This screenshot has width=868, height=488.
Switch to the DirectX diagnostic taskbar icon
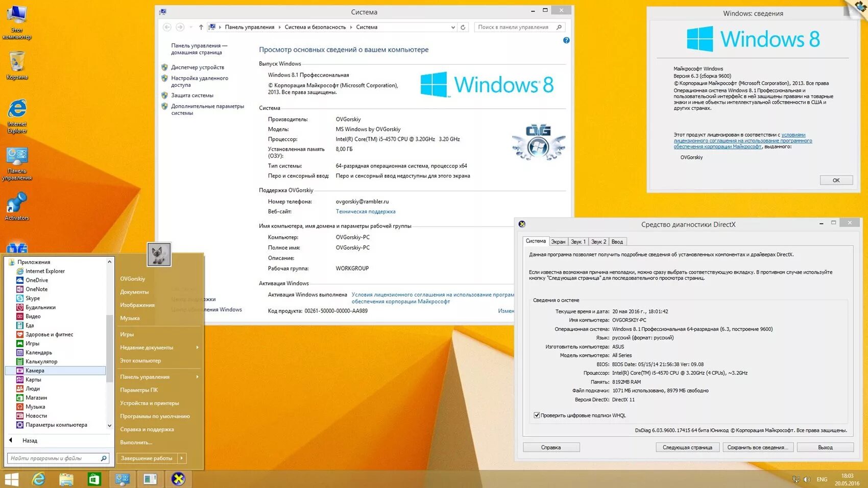click(x=178, y=479)
